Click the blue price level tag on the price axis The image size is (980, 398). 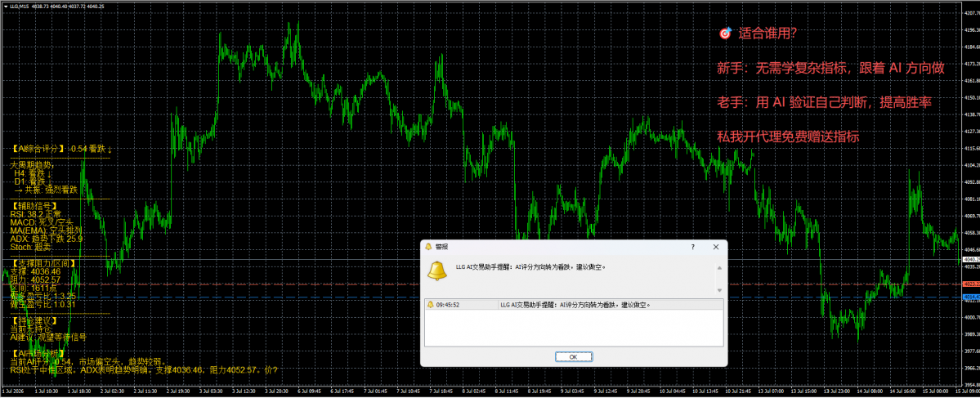(x=971, y=297)
